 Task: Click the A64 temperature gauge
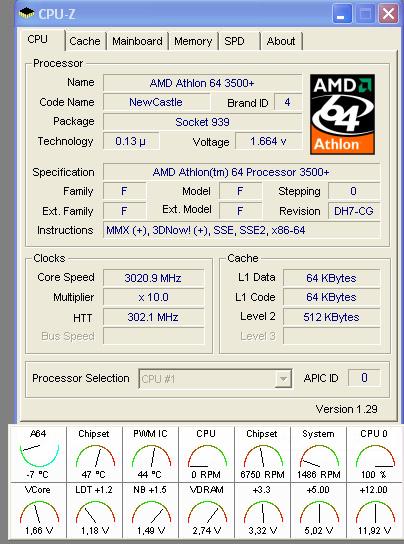[x=38, y=453]
